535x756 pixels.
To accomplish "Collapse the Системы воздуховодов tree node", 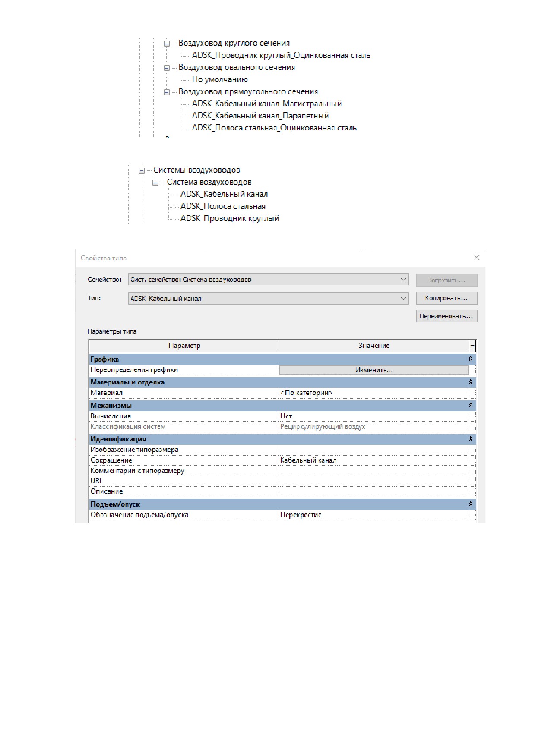I will click(x=142, y=171).
